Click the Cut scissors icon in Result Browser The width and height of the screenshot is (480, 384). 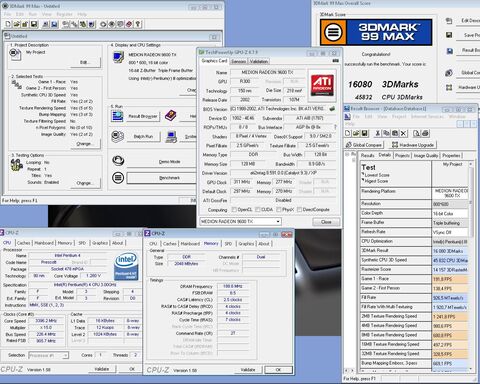(378, 133)
